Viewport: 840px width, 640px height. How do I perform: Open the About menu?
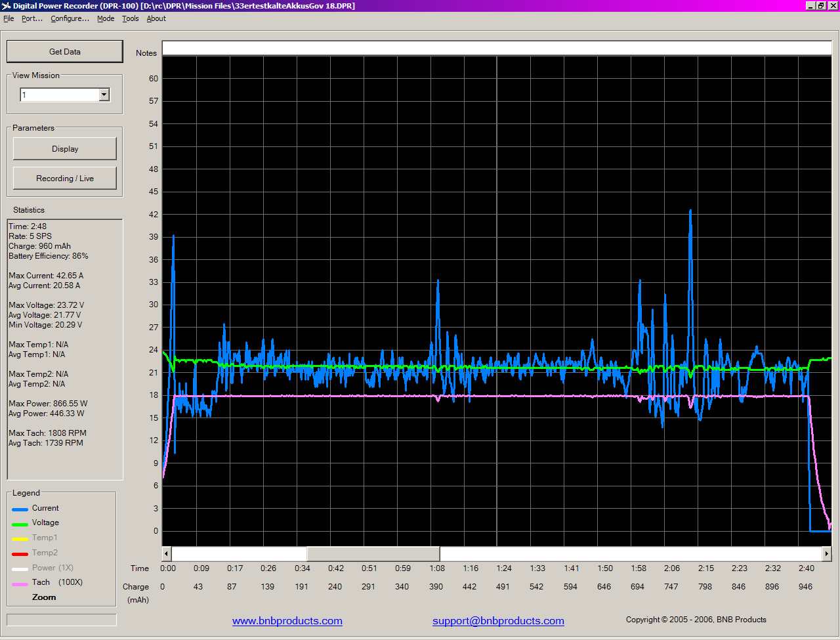point(156,18)
